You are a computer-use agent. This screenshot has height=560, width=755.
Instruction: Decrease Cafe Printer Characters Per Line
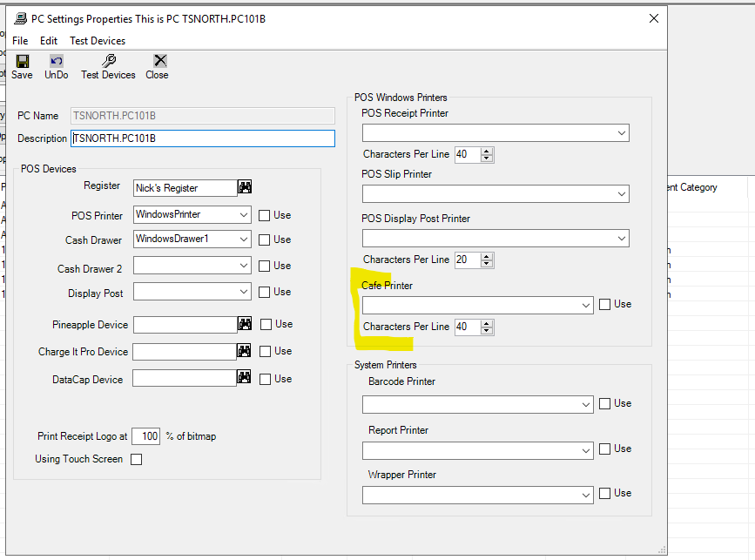pos(487,330)
